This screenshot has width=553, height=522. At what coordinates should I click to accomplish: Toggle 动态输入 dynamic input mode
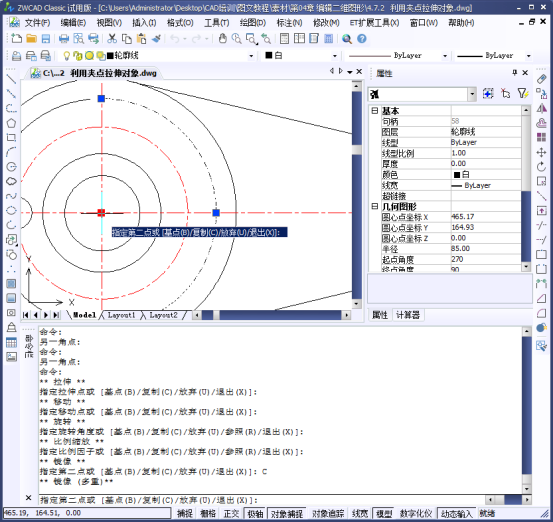[x=457, y=514]
